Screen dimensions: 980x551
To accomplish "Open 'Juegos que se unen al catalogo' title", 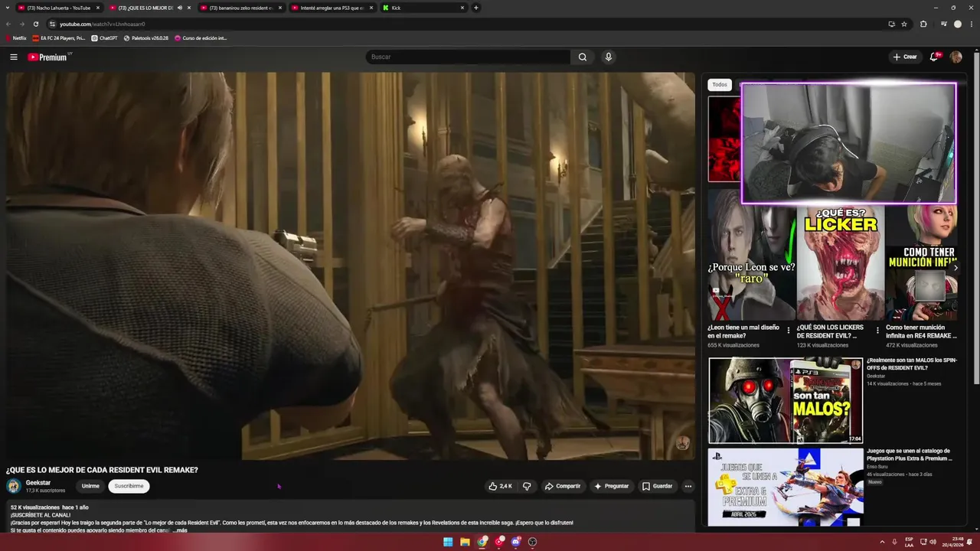I will tap(910, 455).
